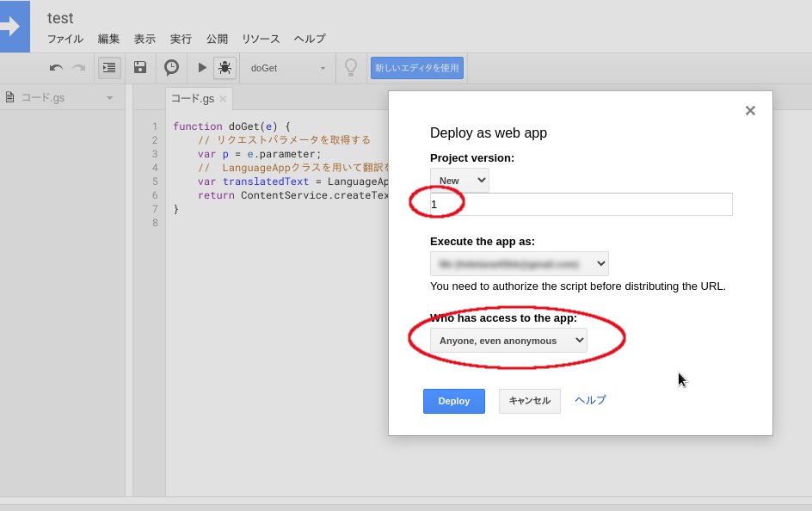Close the コード.gs editor tab
The image size is (812, 511).
coord(222,98)
